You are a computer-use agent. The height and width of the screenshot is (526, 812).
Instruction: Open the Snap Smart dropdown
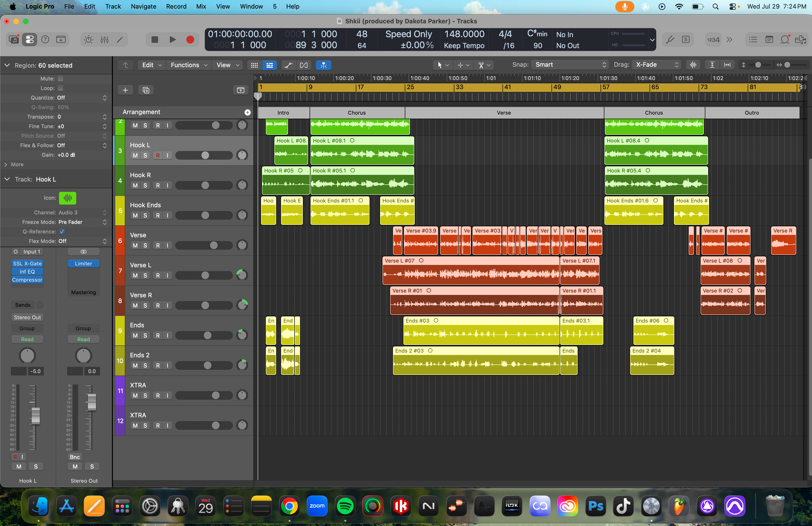point(570,65)
